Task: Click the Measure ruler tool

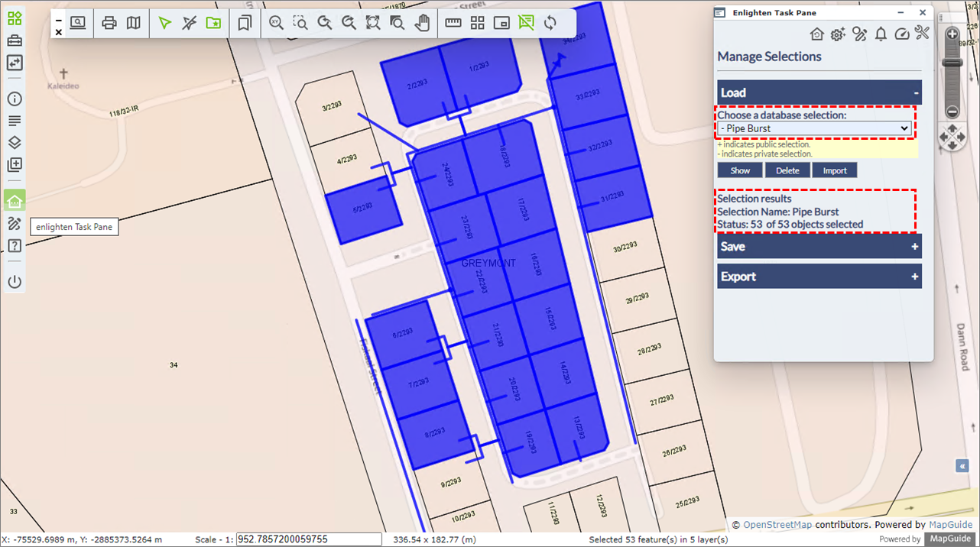Action: point(453,23)
